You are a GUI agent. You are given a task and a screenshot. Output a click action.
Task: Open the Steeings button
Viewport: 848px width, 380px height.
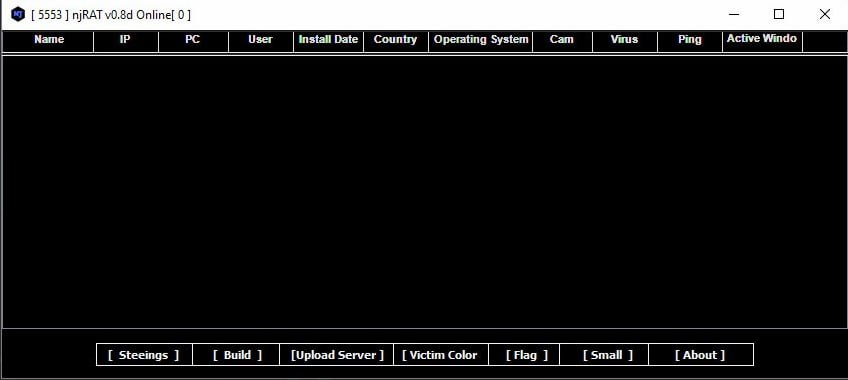[144, 355]
